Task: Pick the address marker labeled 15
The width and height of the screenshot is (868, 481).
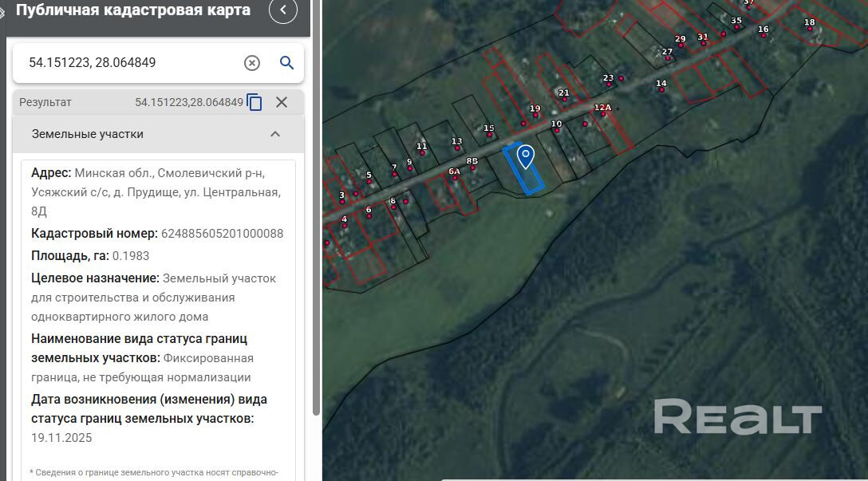Action: point(489,134)
